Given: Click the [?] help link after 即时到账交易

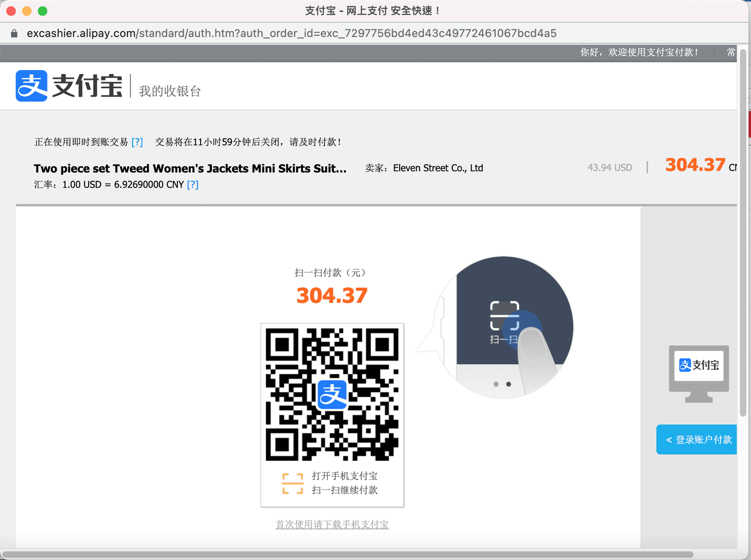Looking at the screenshot, I should tap(137, 142).
